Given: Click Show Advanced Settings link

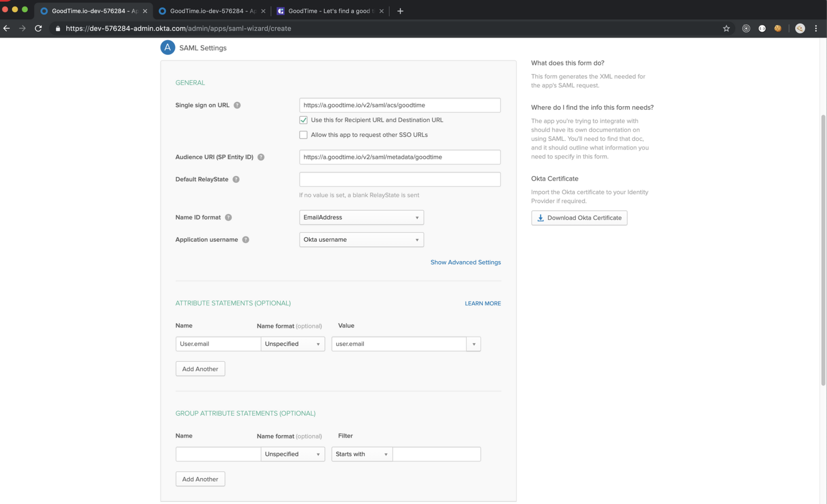Looking at the screenshot, I should point(465,262).
